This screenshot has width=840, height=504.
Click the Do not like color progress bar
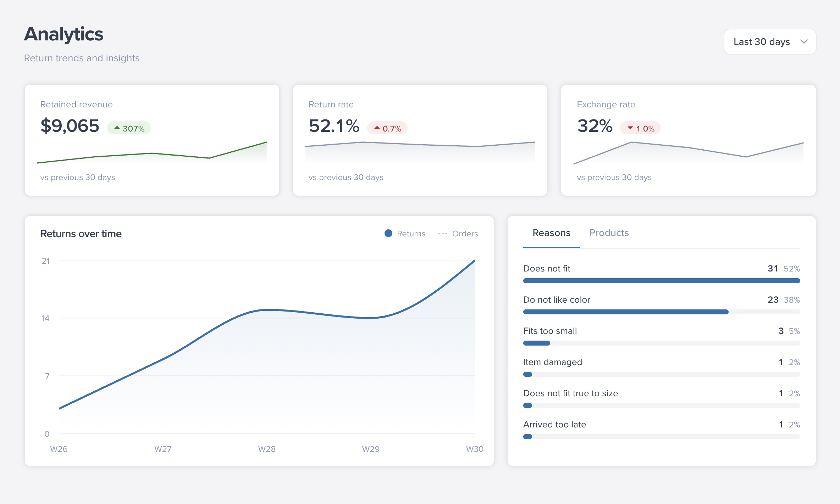[x=662, y=312]
